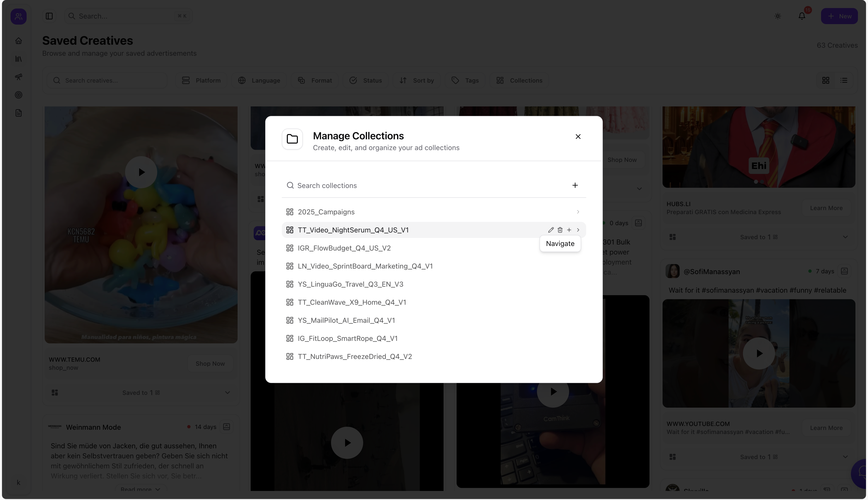The height and width of the screenshot is (500, 868).
Task: Open the notifications bell
Action: click(802, 16)
